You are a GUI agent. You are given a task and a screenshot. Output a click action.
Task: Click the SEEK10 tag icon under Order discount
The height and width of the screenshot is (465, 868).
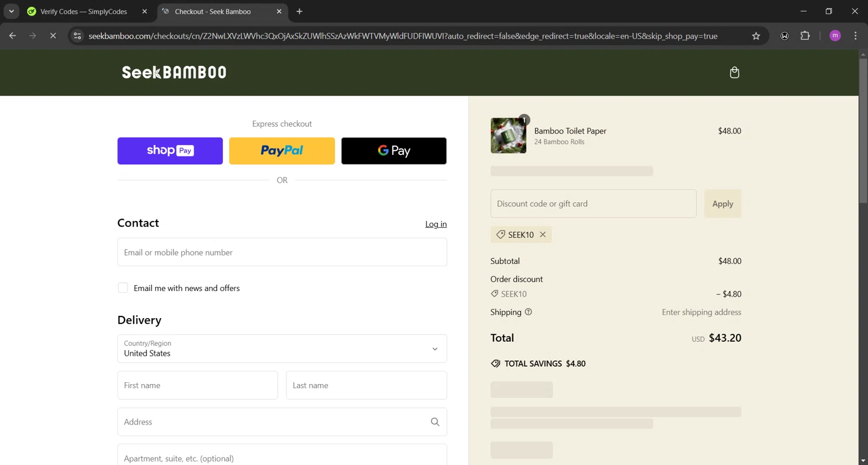click(x=494, y=294)
